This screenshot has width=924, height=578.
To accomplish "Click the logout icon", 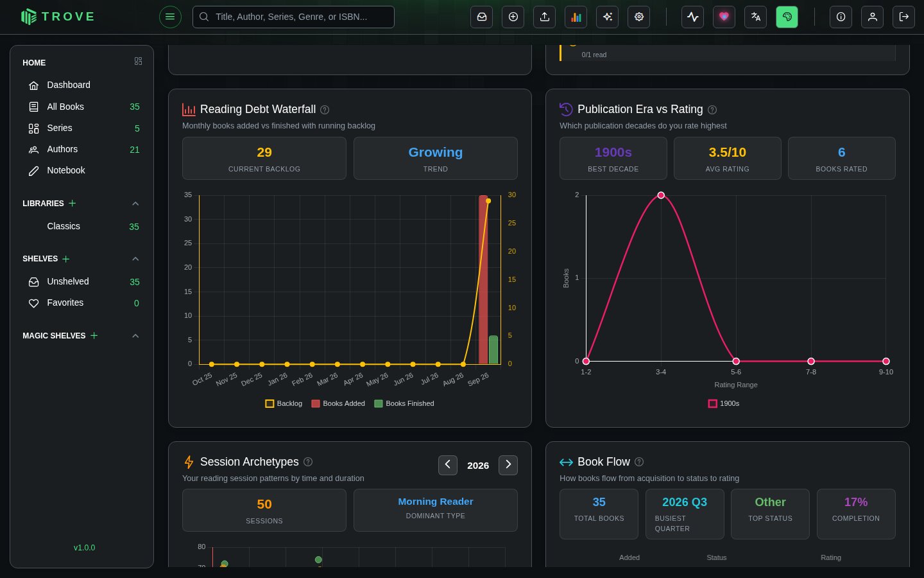I will pos(904,17).
